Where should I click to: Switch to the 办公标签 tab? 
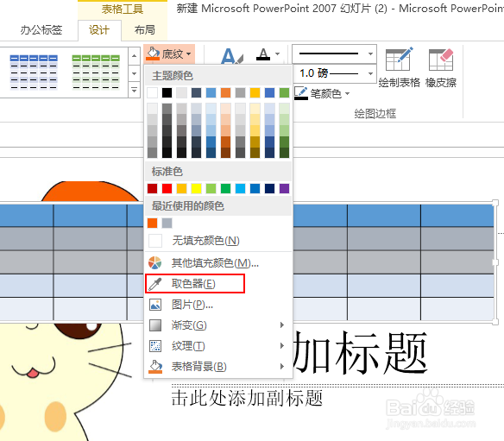41,30
